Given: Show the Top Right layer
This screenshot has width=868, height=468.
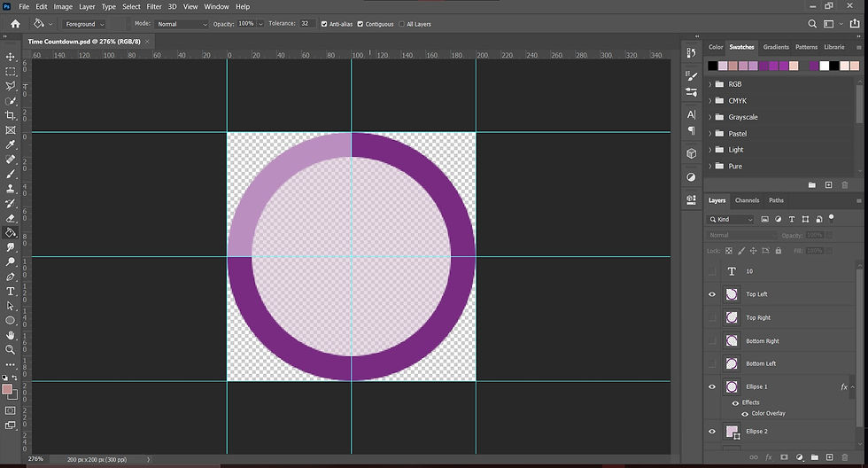Looking at the screenshot, I should 712,318.
